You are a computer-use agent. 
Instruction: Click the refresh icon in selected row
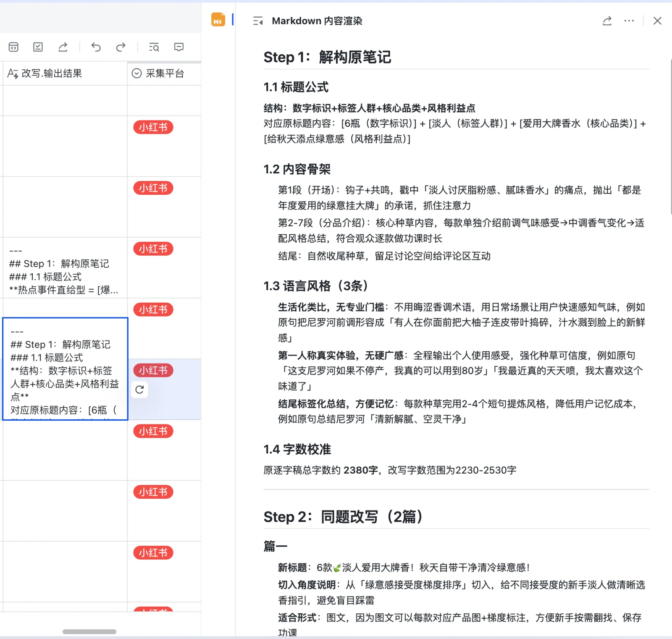pyautogui.click(x=139, y=390)
